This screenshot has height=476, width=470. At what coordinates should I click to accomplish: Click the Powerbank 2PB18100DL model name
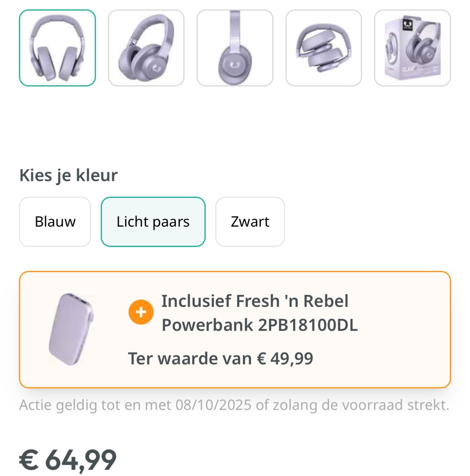(x=260, y=325)
